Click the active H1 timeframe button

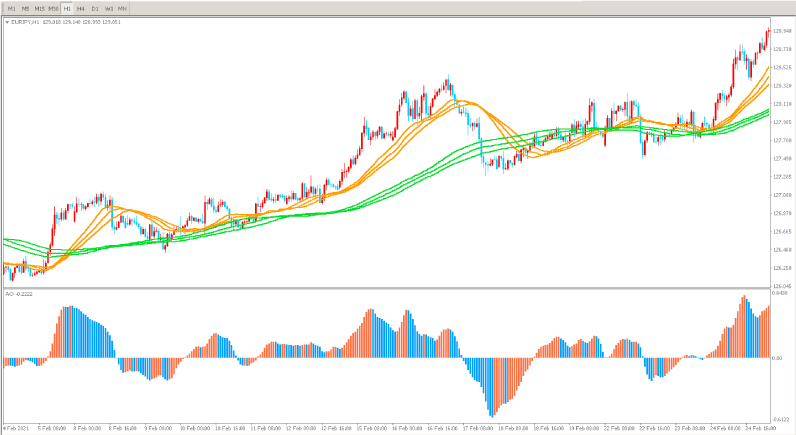(67, 8)
